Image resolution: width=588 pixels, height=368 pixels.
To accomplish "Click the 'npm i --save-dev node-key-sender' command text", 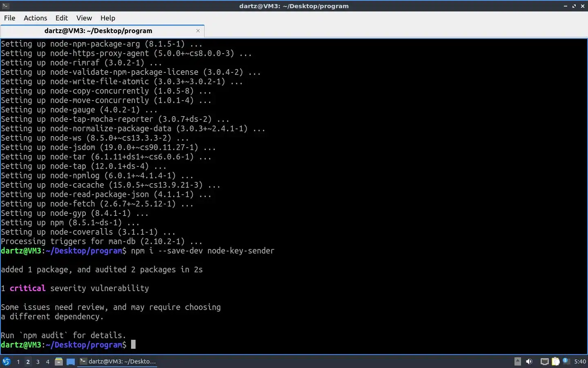I will click(x=203, y=251).
